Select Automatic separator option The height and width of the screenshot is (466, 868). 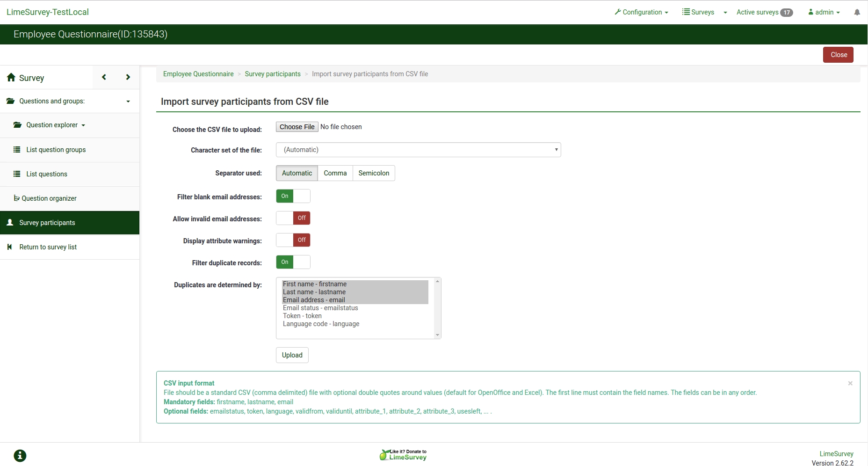click(x=297, y=173)
